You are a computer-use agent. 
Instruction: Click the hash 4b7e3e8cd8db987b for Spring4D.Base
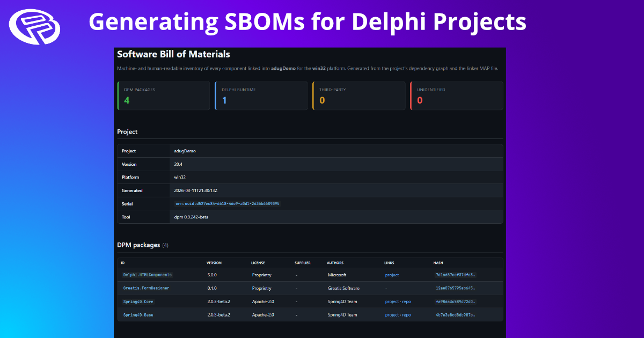point(455,315)
